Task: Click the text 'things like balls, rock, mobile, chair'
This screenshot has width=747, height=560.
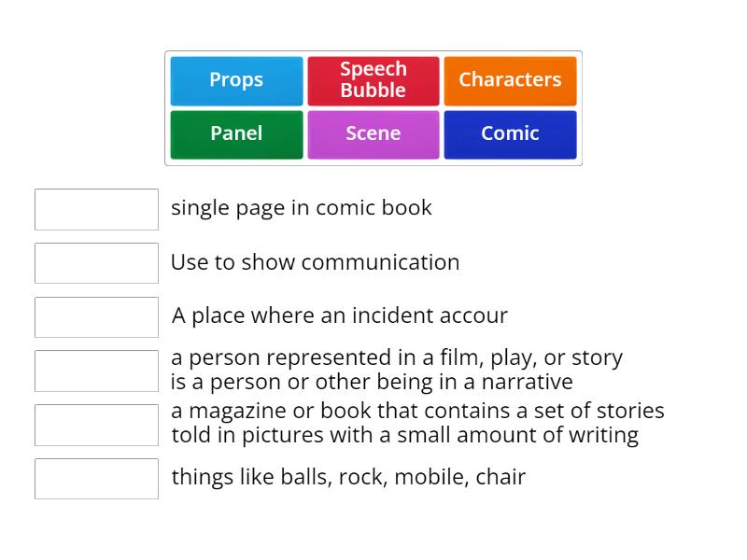Action: tap(346, 477)
